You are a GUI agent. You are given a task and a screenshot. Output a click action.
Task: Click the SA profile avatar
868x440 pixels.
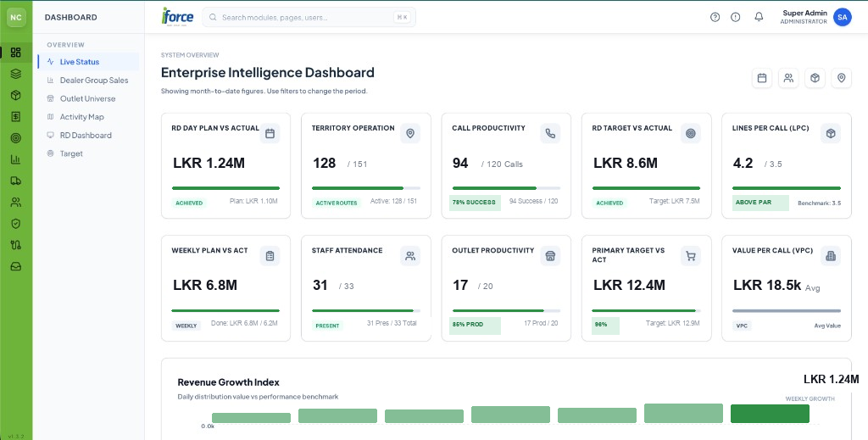(x=842, y=17)
